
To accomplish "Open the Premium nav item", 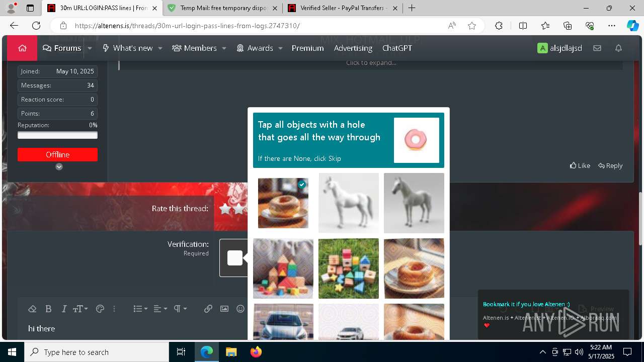I will pyautogui.click(x=307, y=48).
